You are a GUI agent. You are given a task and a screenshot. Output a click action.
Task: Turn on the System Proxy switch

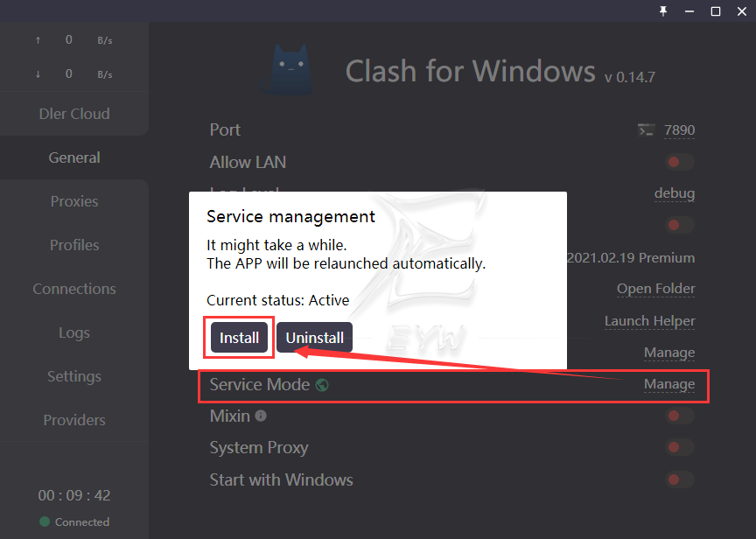click(x=679, y=448)
